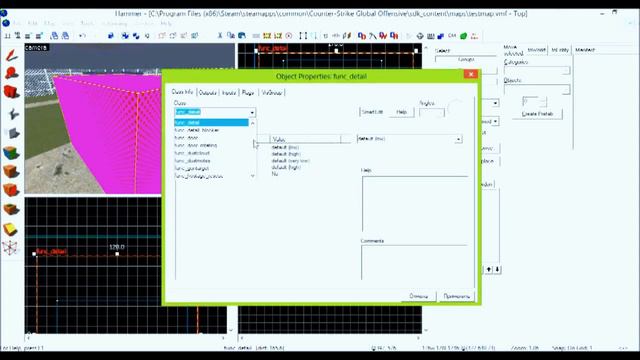Screen dimensions: 640x360
Task: Activate the Camera tool in the left palette
Action: [x=11, y=92]
